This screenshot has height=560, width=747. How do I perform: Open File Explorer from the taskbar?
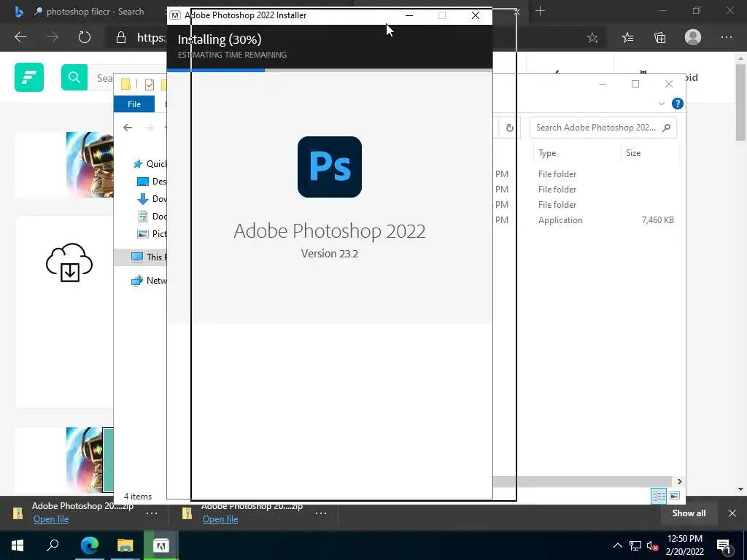125,545
